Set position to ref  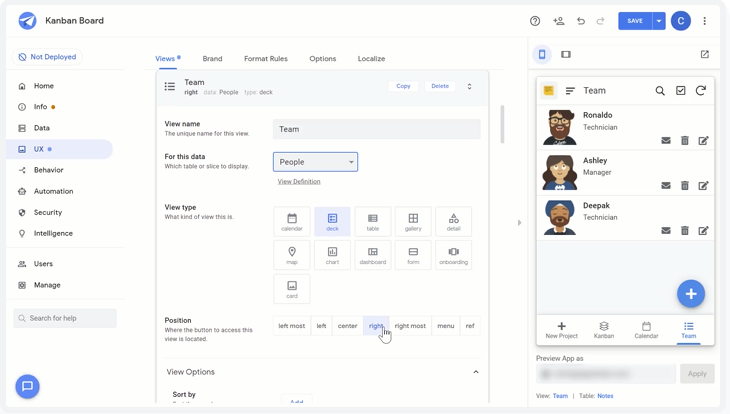tap(470, 326)
